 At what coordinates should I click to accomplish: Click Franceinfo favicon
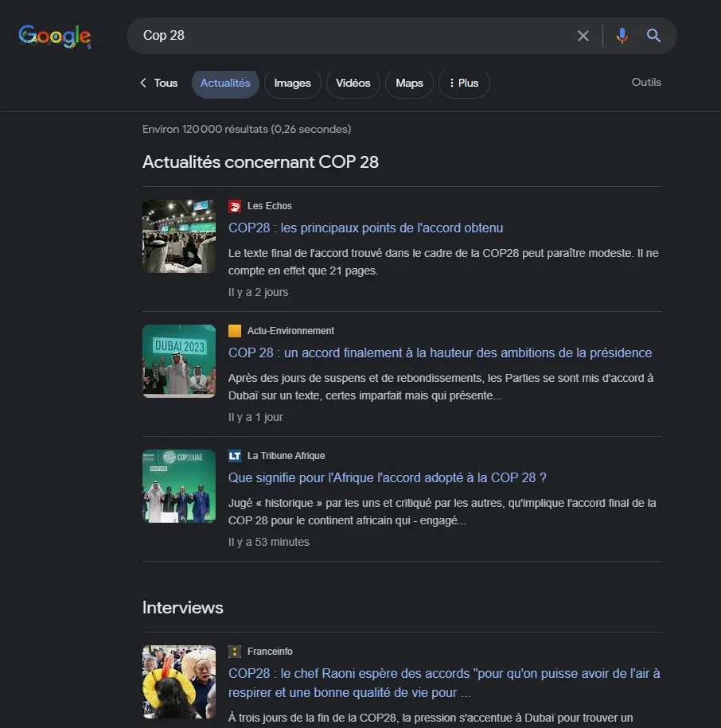pos(235,652)
